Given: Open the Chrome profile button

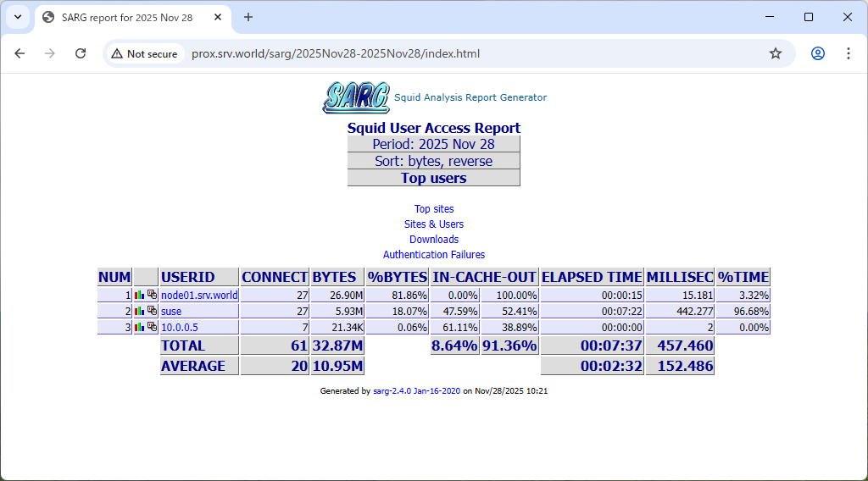Looking at the screenshot, I should (x=817, y=53).
